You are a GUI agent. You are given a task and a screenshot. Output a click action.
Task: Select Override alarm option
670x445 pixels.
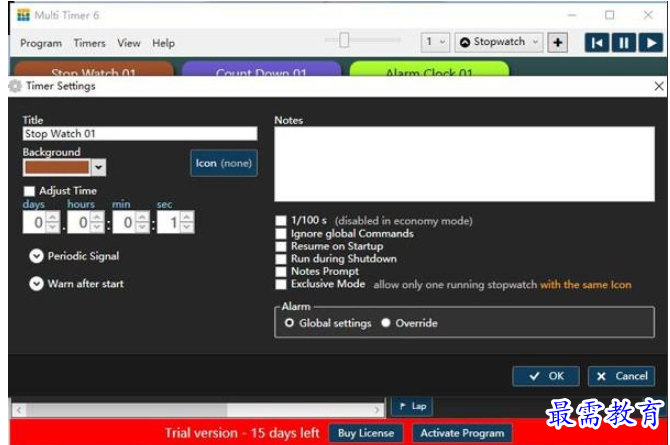[x=386, y=323]
